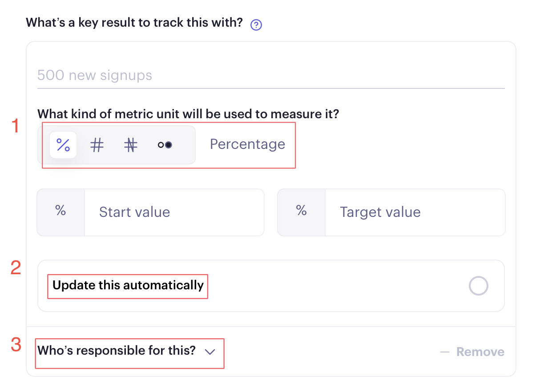This screenshot has height=392, width=548.
Task: Select the Number hash metric unit icon
Action: coord(97,145)
